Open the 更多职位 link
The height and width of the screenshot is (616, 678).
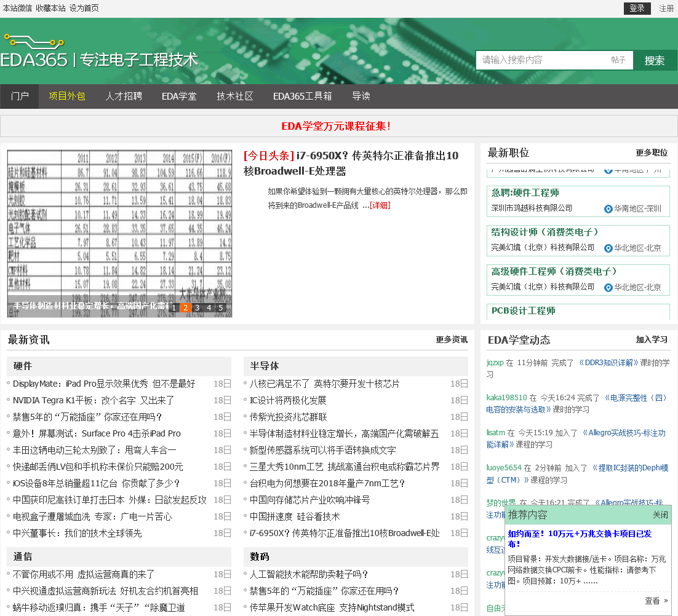651,153
